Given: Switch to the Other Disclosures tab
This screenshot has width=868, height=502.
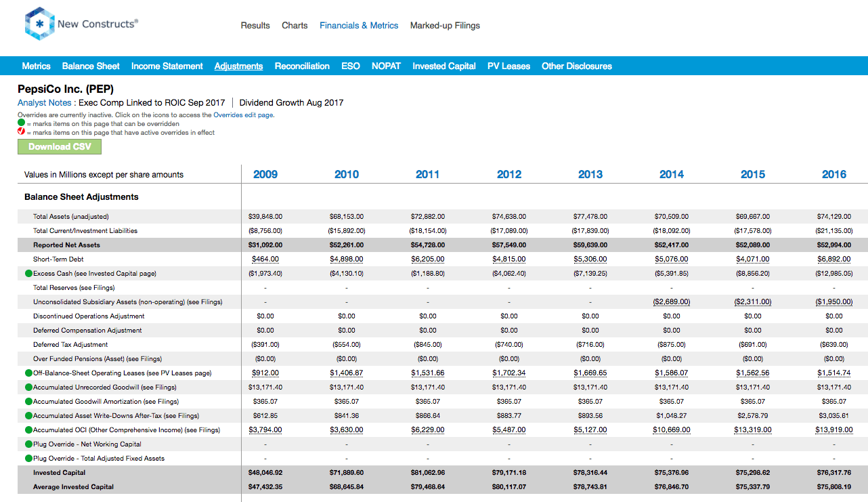Looking at the screenshot, I should [x=577, y=66].
